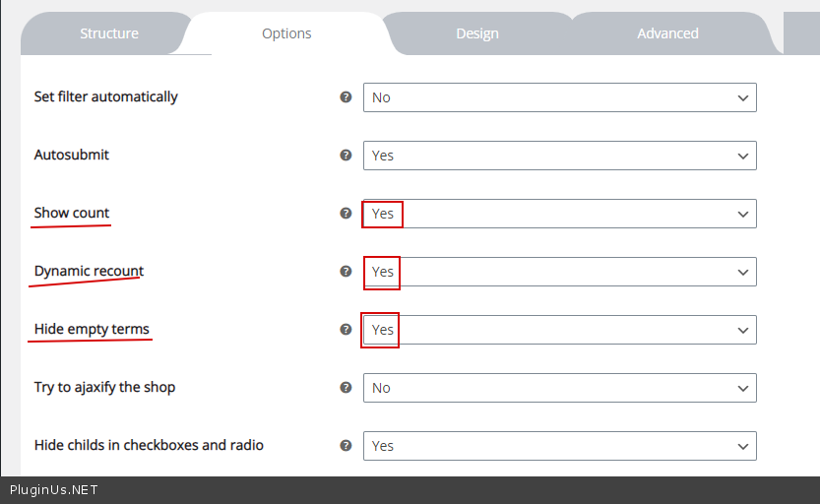Viewport: 820px width, 504px height.
Task: Click the Hide empty terms help icon
Action: coord(346,330)
